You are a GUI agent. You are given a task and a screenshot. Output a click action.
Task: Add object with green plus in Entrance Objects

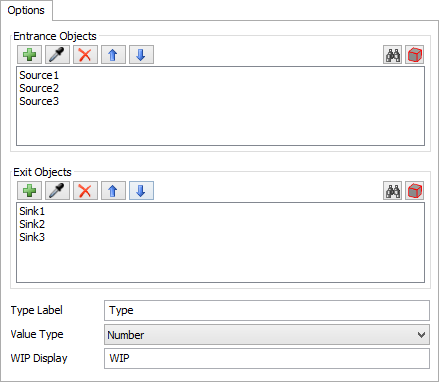pyautogui.click(x=29, y=55)
